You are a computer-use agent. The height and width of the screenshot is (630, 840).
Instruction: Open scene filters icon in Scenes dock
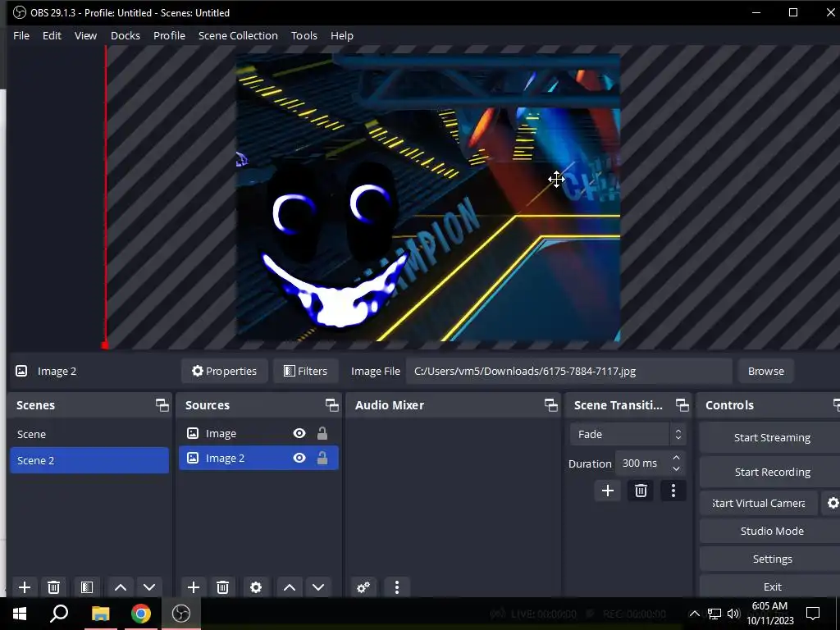tap(87, 587)
